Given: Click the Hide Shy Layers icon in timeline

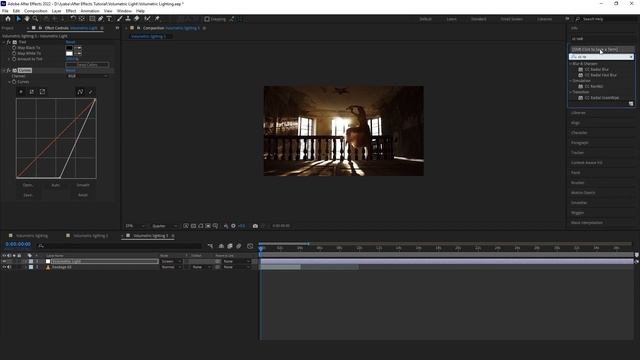Looking at the screenshot, I should [221, 246].
